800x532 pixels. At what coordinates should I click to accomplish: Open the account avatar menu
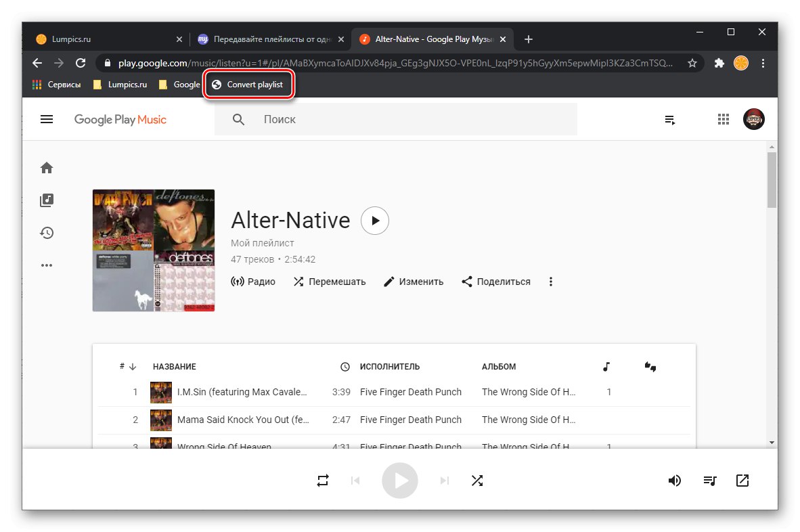coord(753,119)
